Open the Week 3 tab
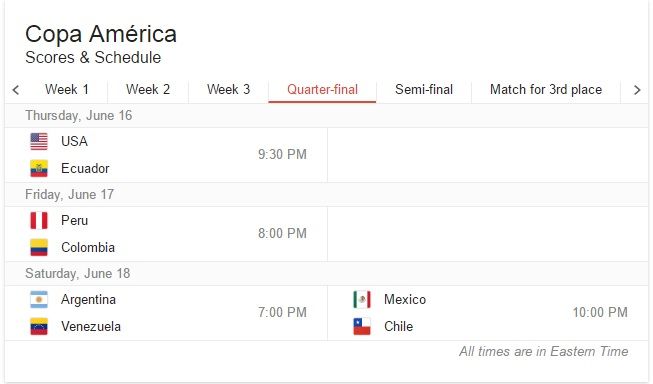 pyautogui.click(x=229, y=90)
